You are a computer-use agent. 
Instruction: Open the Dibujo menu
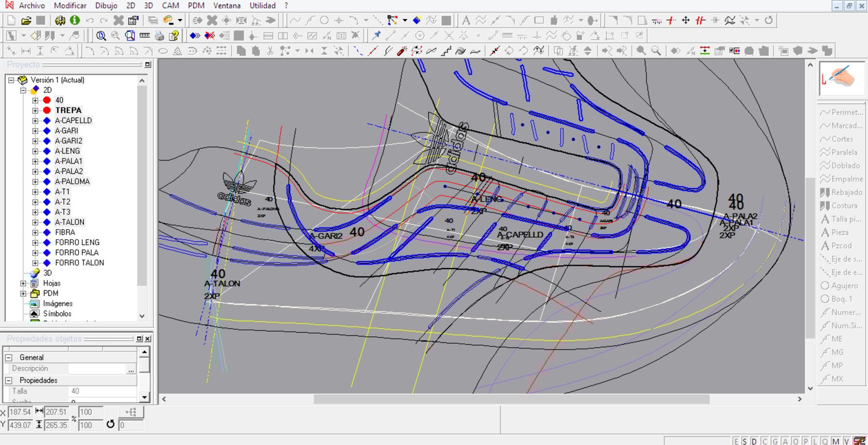105,6
